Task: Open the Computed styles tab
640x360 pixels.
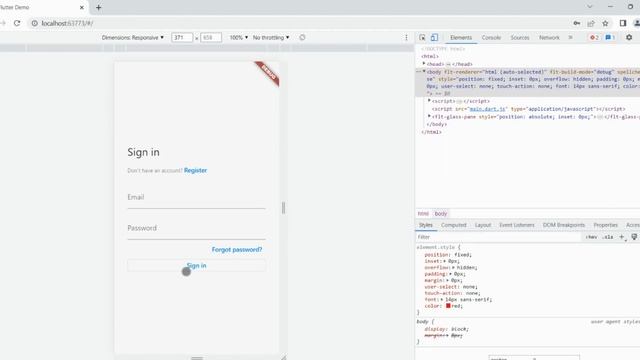Action: click(453, 225)
